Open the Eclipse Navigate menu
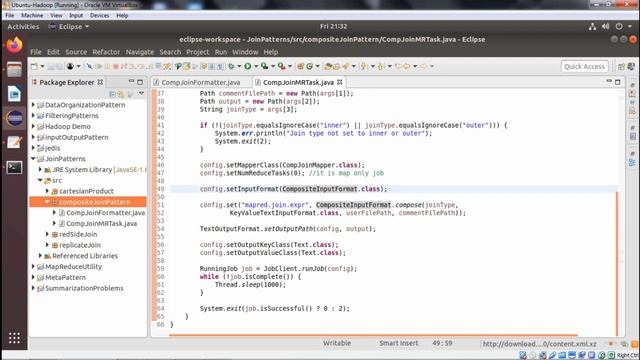This screenshot has height=360, width=640. 140,52
